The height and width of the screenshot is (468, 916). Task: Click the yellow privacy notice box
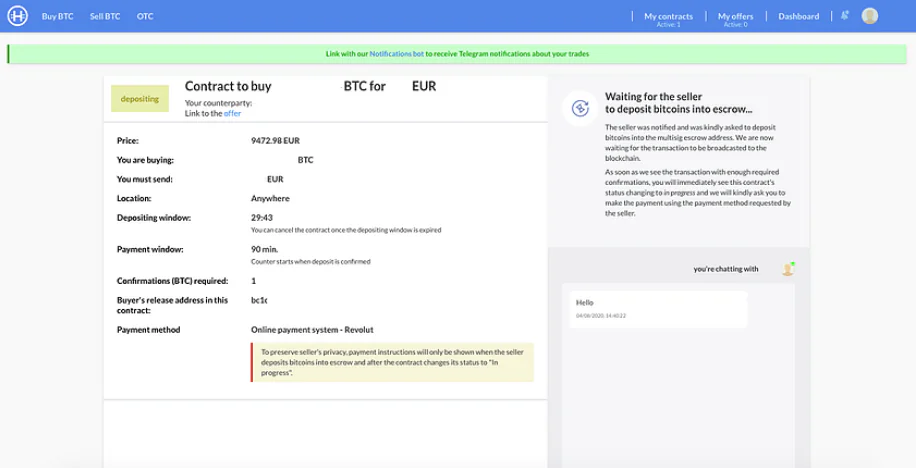coord(392,362)
